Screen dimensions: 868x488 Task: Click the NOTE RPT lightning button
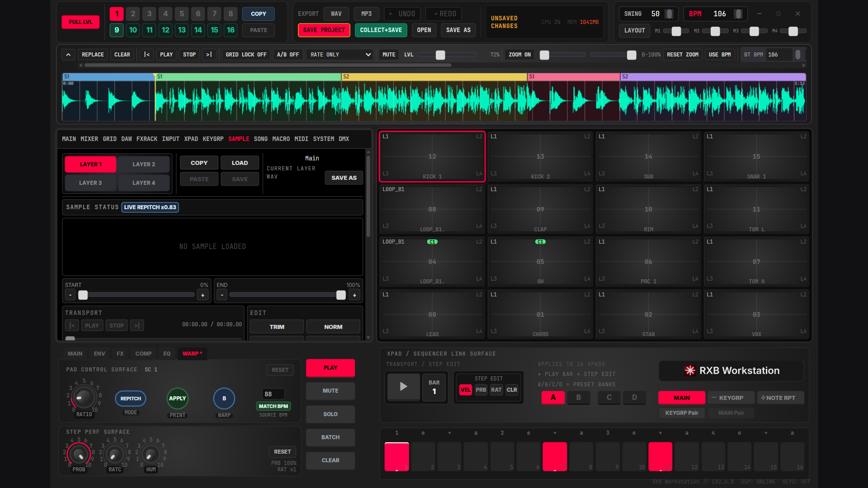tap(780, 398)
